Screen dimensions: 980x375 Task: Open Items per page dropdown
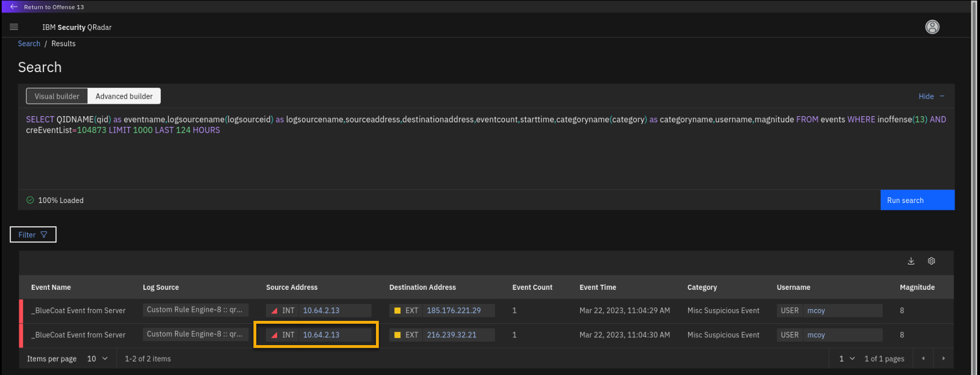coord(97,359)
